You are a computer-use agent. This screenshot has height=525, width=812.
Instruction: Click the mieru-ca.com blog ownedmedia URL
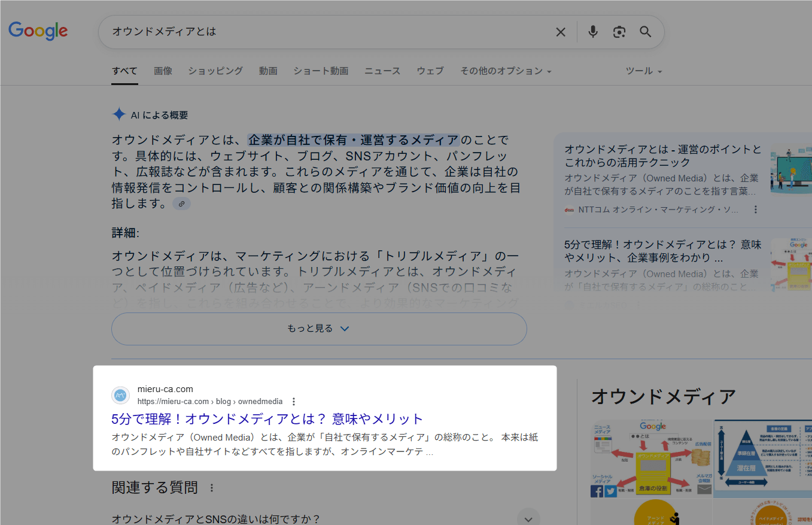click(210, 402)
